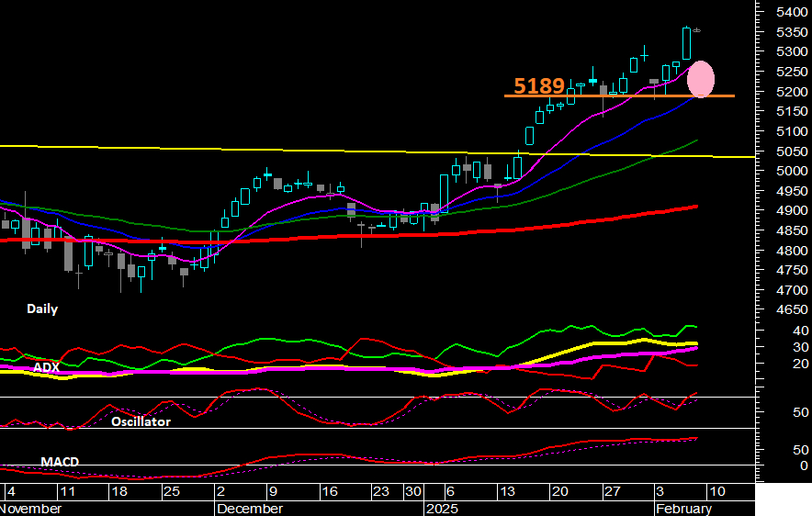Click the November 18 date tick
The height and width of the screenshot is (516, 812).
click(119, 491)
